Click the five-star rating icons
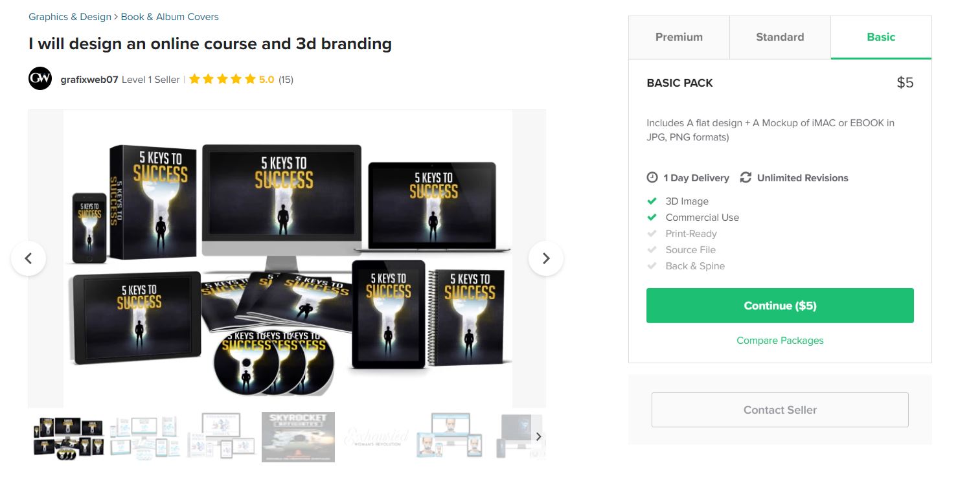980x496 pixels. pos(222,80)
